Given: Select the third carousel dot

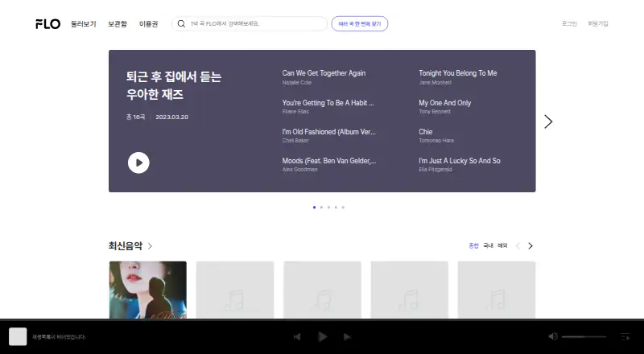Looking at the screenshot, I should point(328,208).
